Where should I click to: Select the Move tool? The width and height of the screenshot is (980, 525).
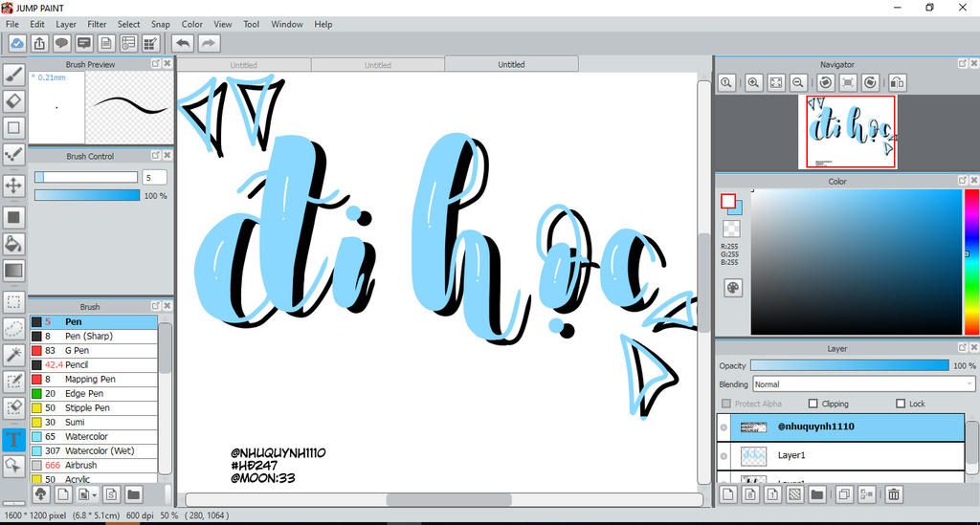13,186
